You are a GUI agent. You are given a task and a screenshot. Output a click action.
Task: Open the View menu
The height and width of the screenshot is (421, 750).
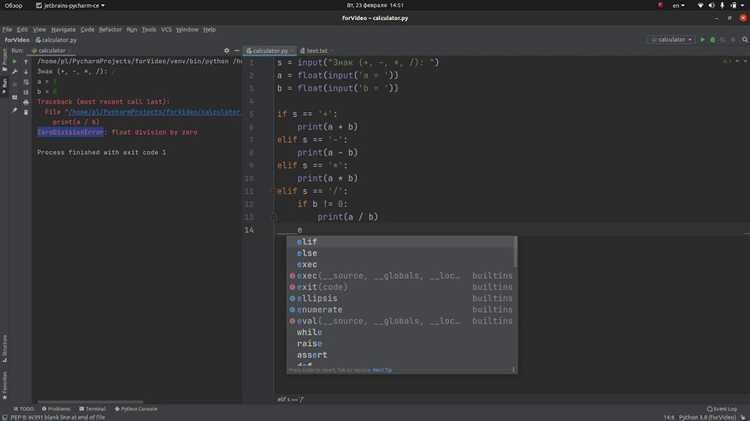pos(39,30)
